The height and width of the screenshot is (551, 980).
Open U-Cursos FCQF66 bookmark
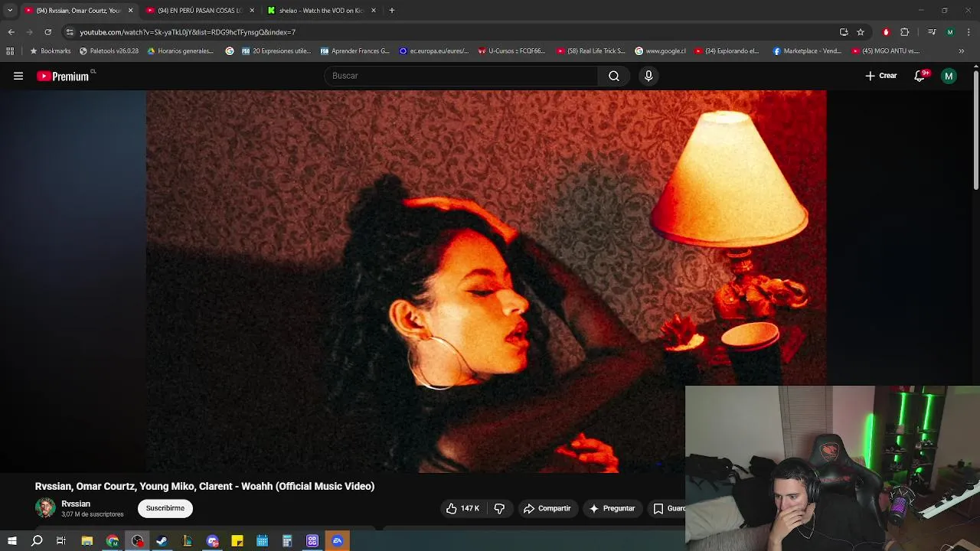point(512,51)
